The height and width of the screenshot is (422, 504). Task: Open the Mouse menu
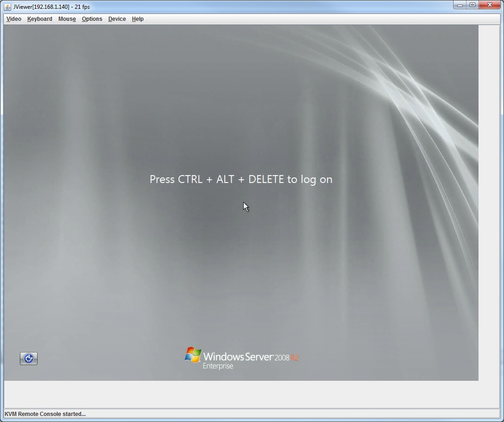tap(67, 19)
